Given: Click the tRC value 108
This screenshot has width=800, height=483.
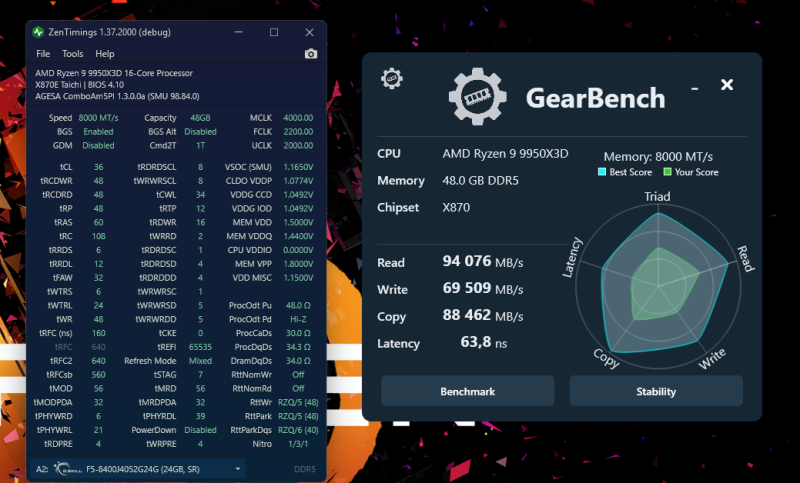Looking at the screenshot, I should coord(98,236).
